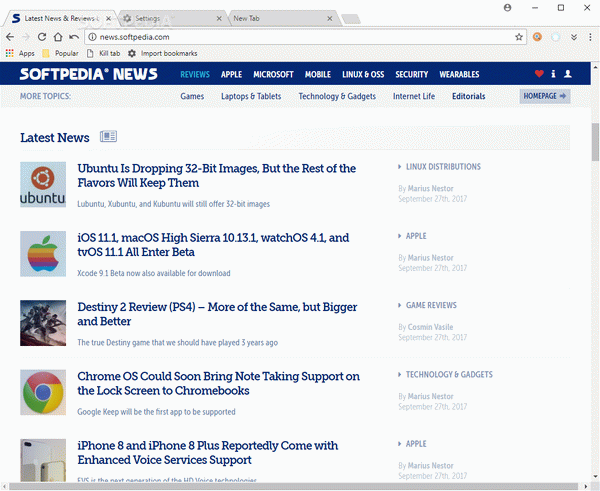Open the Chrome OS Note Taking headline
Screen dimensions: 600x491
pos(218,383)
